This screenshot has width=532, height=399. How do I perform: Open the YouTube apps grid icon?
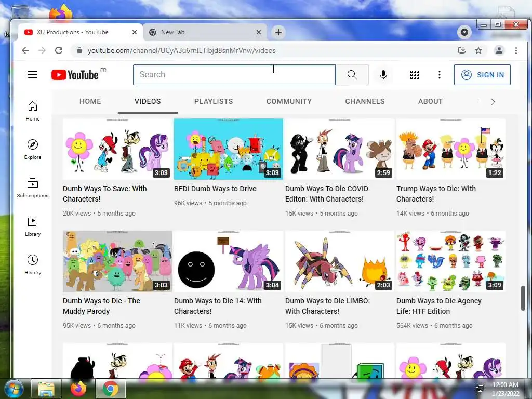pos(414,75)
